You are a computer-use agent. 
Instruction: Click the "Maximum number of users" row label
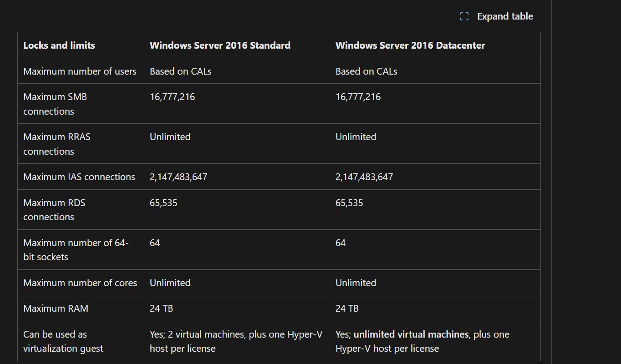coord(80,71)
